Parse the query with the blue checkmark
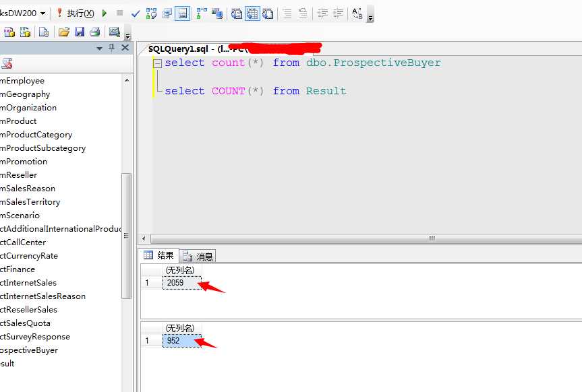 (x=136, y=13)
